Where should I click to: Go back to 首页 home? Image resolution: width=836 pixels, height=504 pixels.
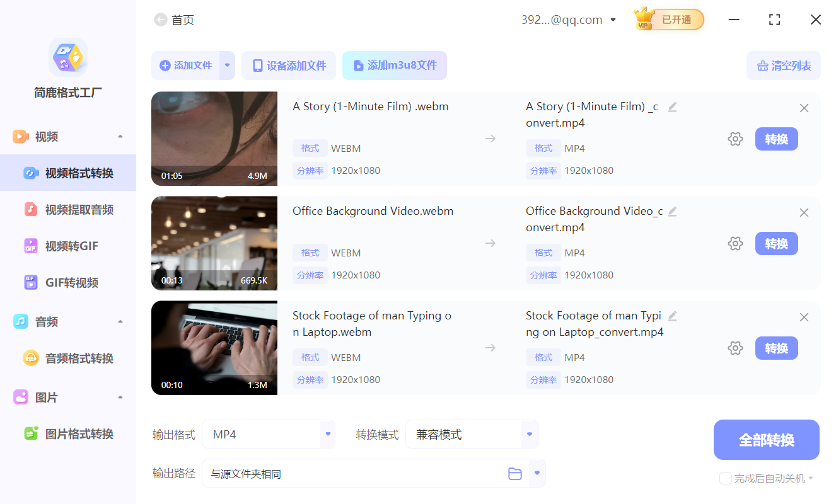pos(161,20)
